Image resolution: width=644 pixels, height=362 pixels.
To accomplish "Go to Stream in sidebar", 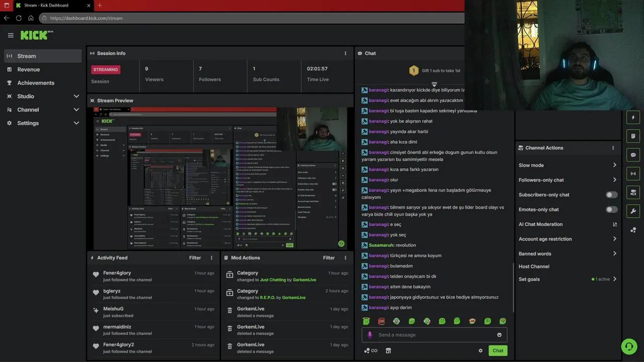I will click(43, 56).
